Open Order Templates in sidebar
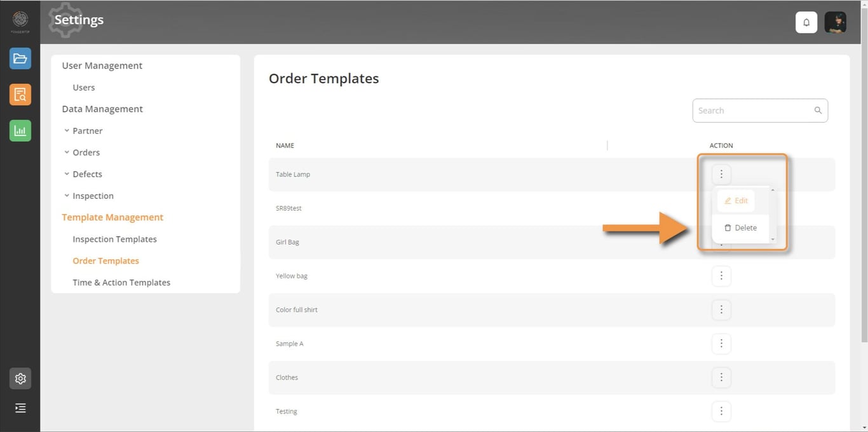Image resolution: width=868 pixels, height=432 pixels. 105,260
